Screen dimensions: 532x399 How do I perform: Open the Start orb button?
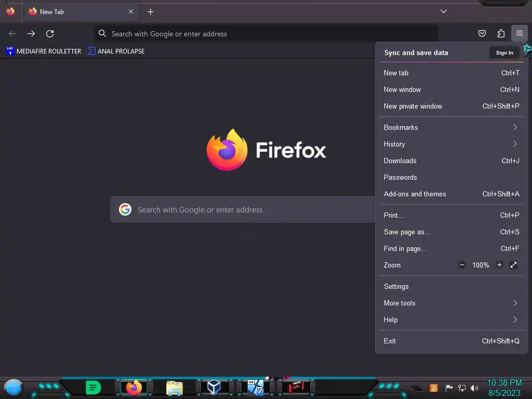13,388
